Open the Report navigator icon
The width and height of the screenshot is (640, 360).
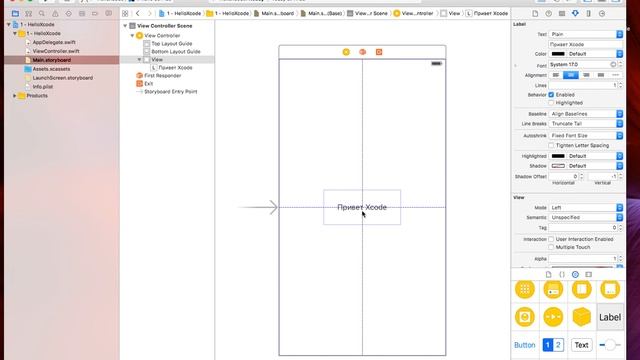(x=108, y=13)
